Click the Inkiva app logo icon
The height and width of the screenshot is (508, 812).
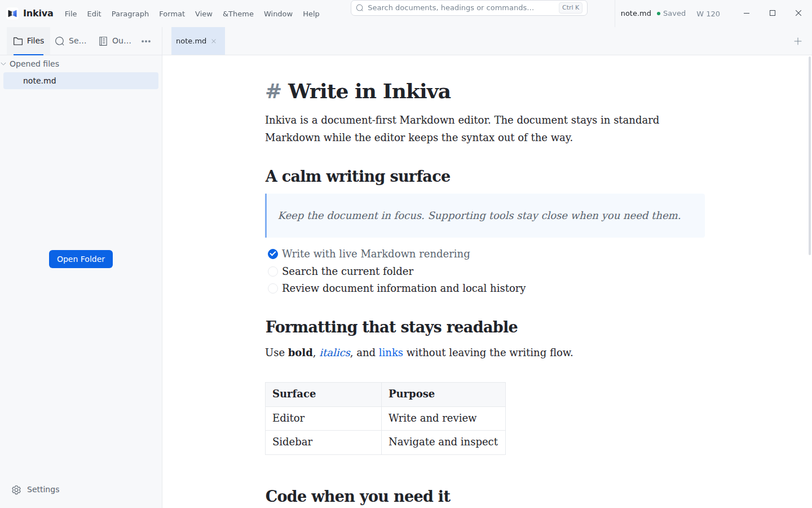(x=12, y=14)
